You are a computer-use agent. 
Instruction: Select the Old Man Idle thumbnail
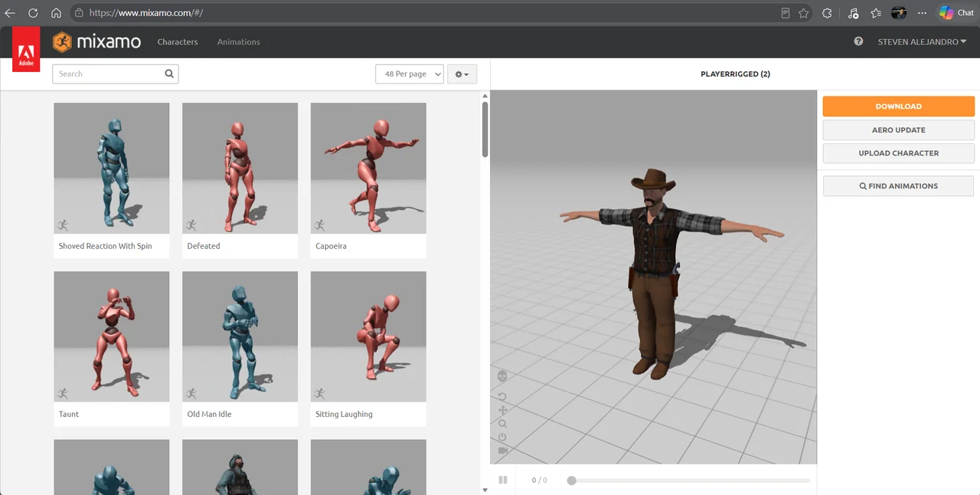click(240, 336)
